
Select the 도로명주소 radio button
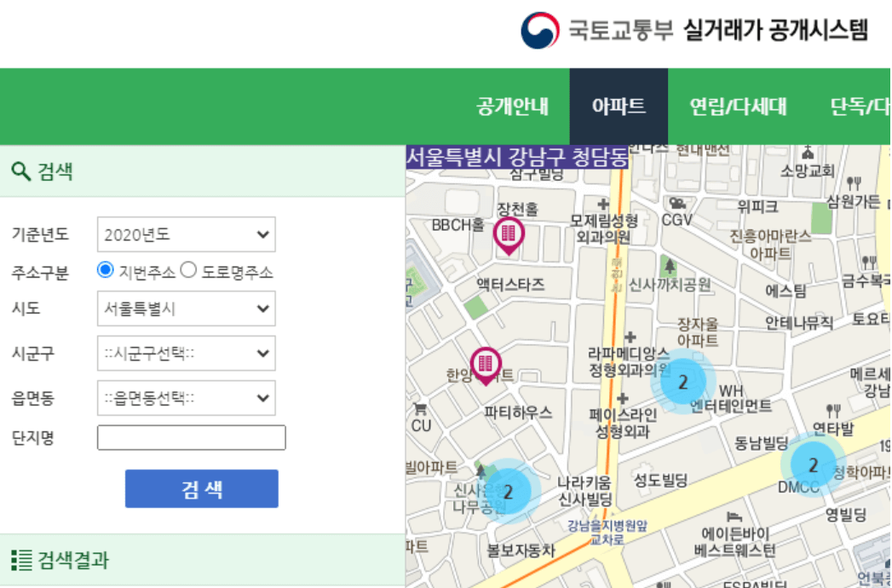coord(188,270)
